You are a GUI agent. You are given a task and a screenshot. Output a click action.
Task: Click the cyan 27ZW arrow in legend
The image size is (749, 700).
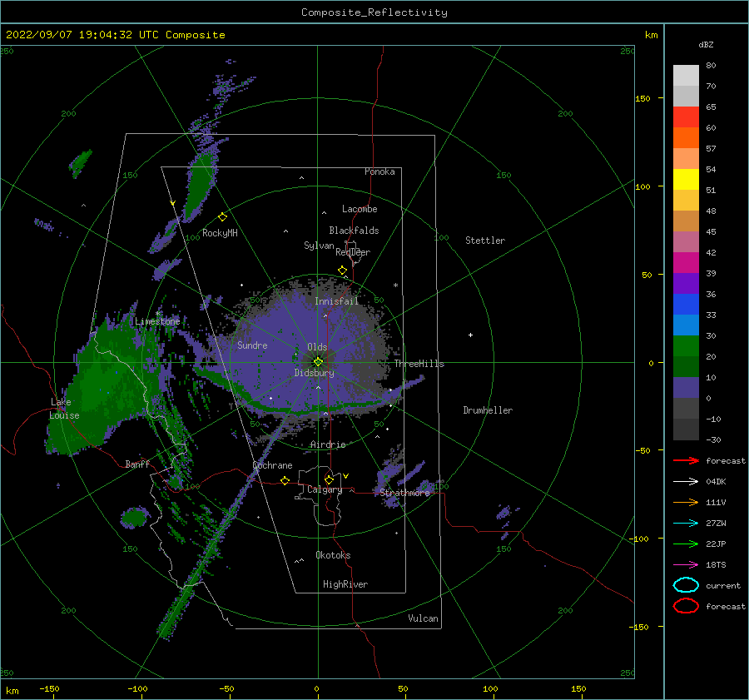(x=686, y=524)
